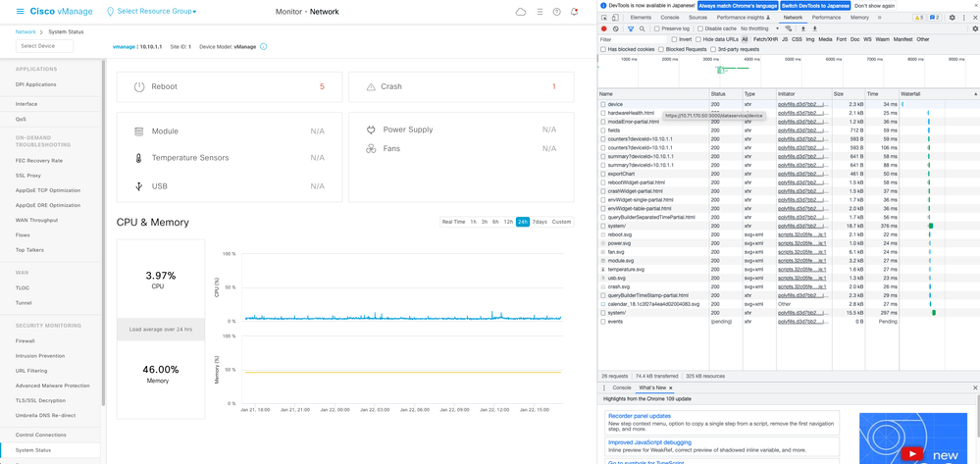Click Import HAR file upload icon
980x464 pixels.
coord(803,28)
